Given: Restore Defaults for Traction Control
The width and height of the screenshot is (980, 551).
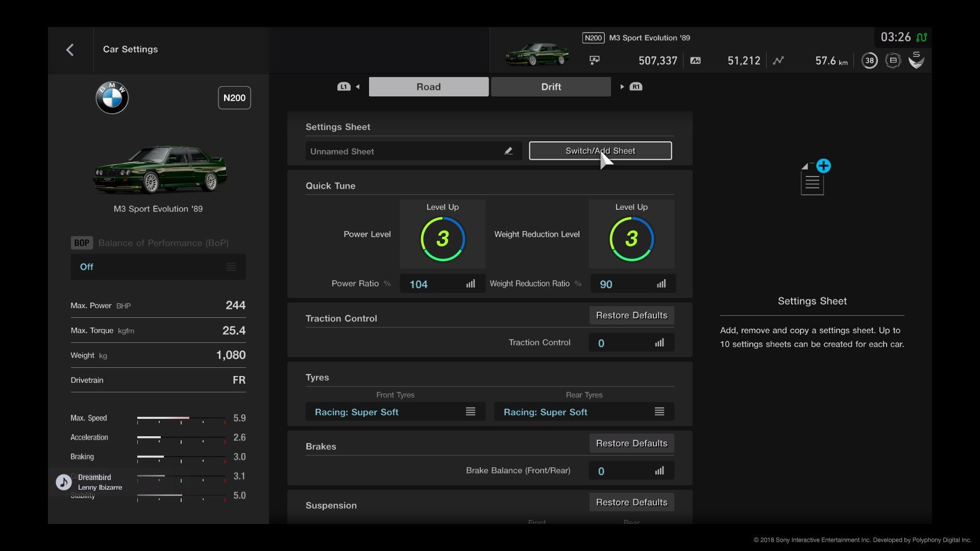Looking at the screenshot, I should click(x=631, y=315).
